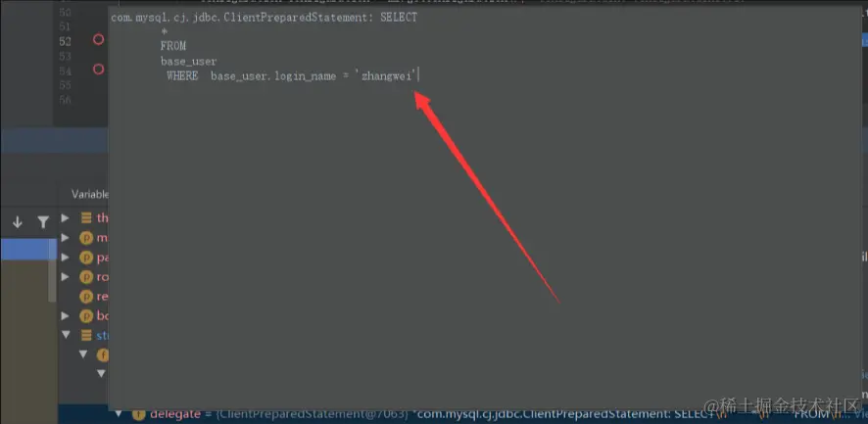Click the 'st' object list icon

coord(86,335)
